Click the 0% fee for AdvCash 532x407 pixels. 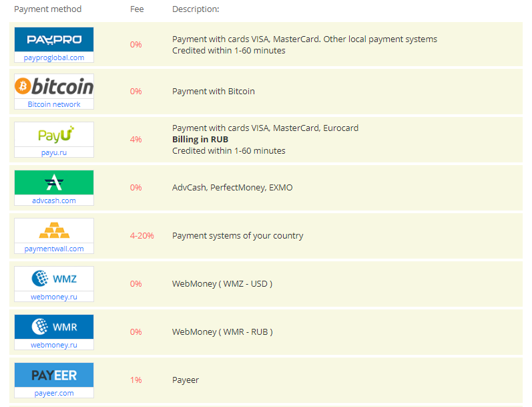[x=136, y=188]
